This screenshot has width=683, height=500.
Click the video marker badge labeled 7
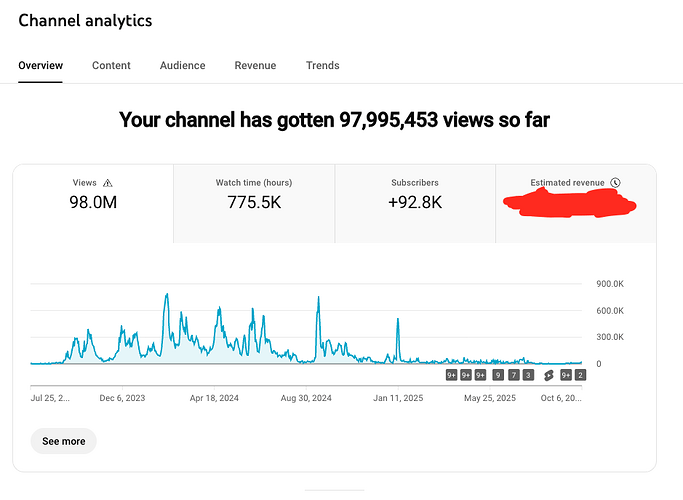513,375
